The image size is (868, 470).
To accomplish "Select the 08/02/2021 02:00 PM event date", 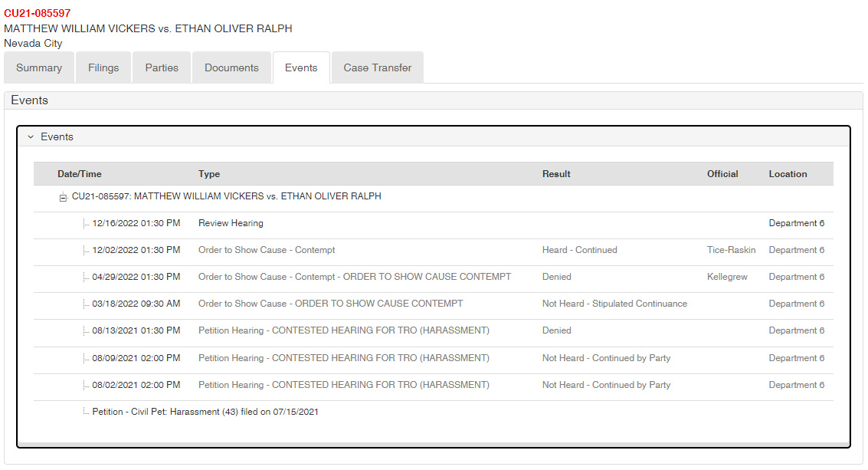I will click(x=136, y=385).
